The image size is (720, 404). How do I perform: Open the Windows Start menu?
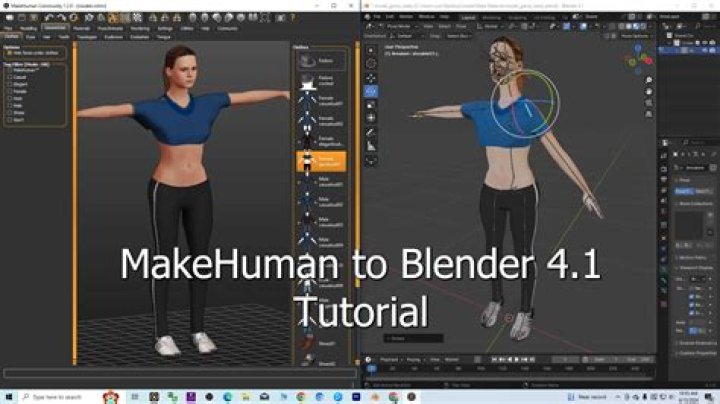9,397
